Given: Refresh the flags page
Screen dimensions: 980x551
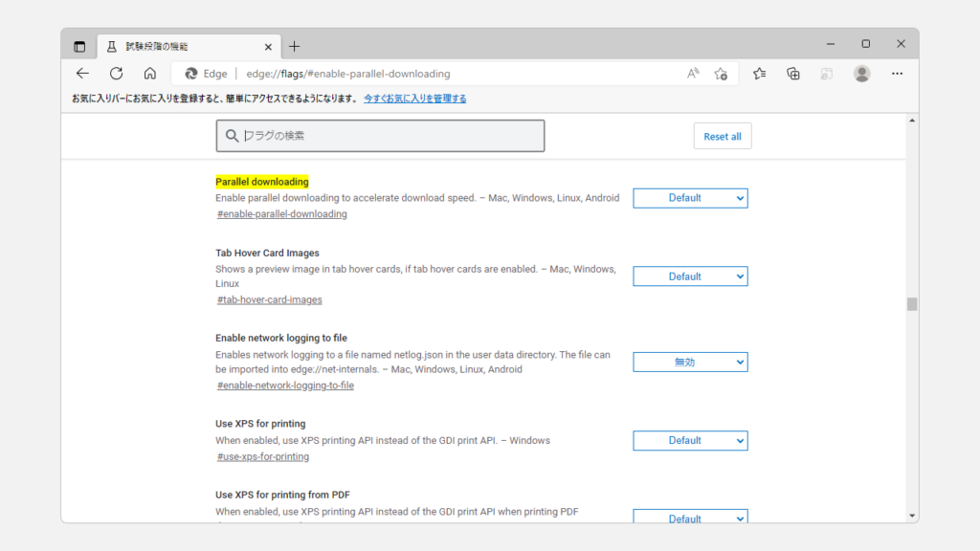Looking at the screenshot, I should point(116,74).
